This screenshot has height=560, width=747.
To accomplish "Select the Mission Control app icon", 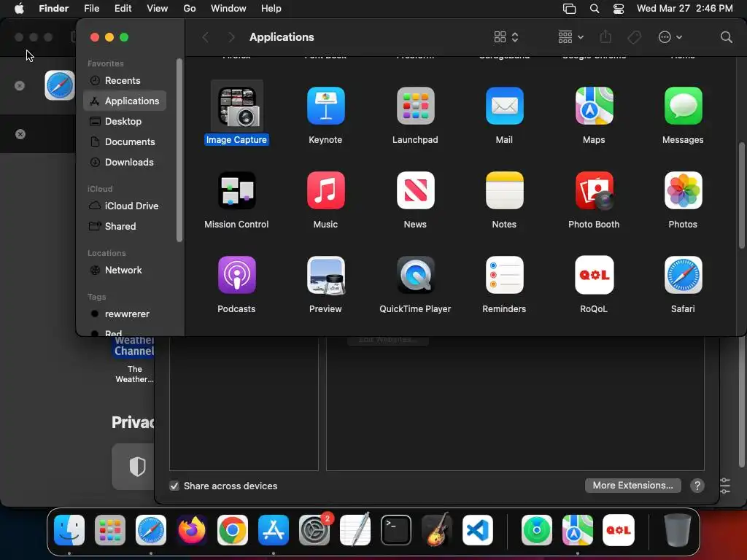I will (x=237, y=190).
